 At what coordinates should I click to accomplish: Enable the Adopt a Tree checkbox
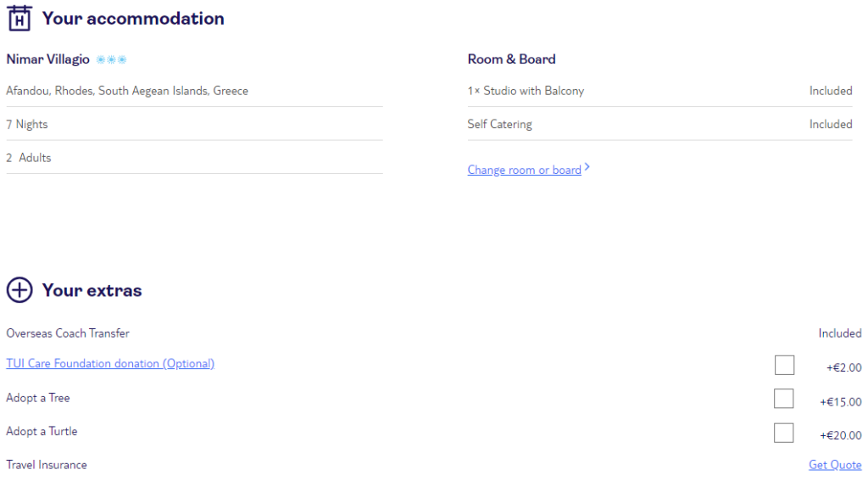(783, 399)
